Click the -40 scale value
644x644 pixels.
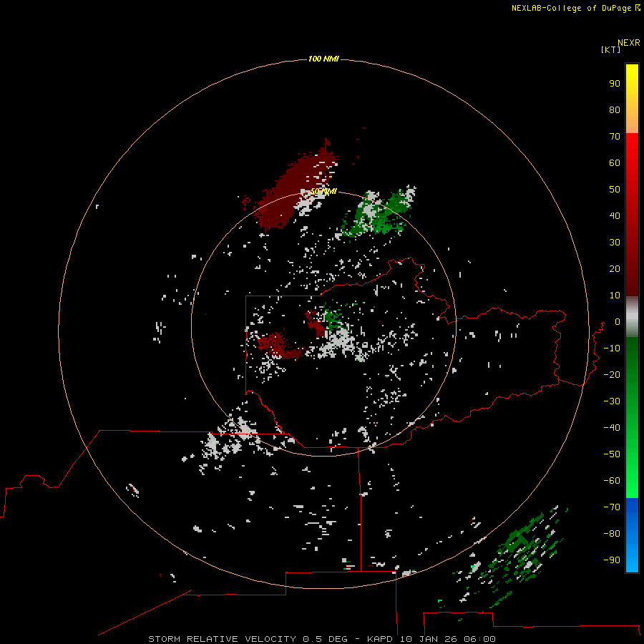point(612,428)
